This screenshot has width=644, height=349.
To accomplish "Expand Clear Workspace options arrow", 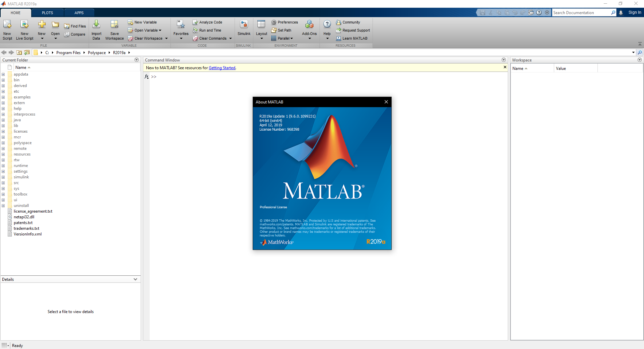I will (x=166, y=38).
